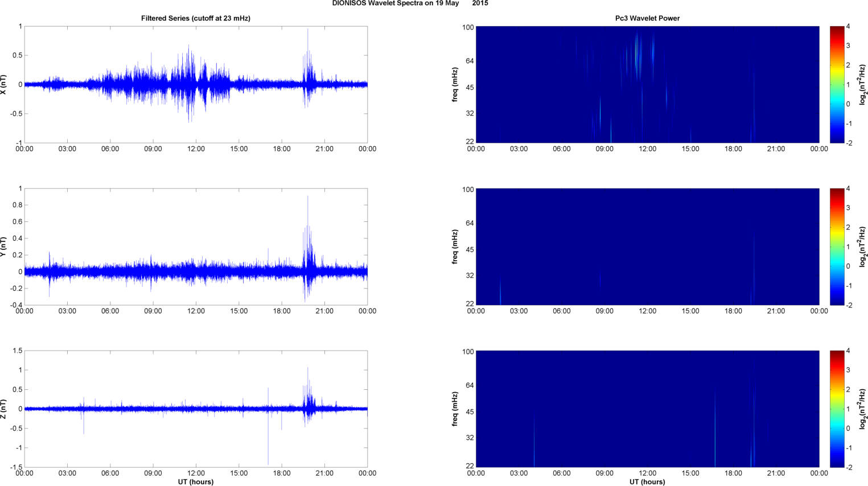
Task: Pick the colorbar beside the Z-component spectrogram
Action: [x=837, y=409]
